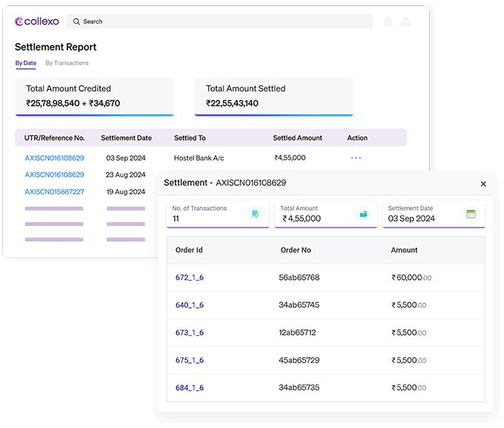Click the Collexo logo
Viewport: 504px width, 428px height.
click(x=36, y=22)
